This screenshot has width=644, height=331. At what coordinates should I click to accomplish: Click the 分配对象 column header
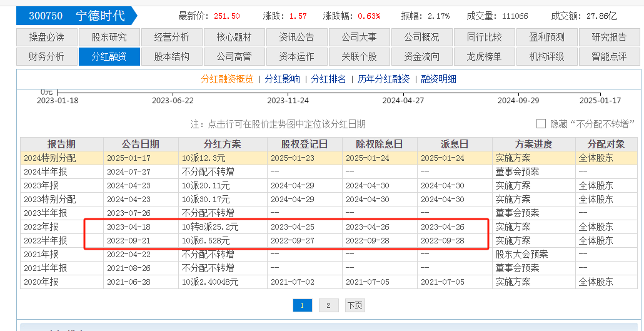(606, 145)
